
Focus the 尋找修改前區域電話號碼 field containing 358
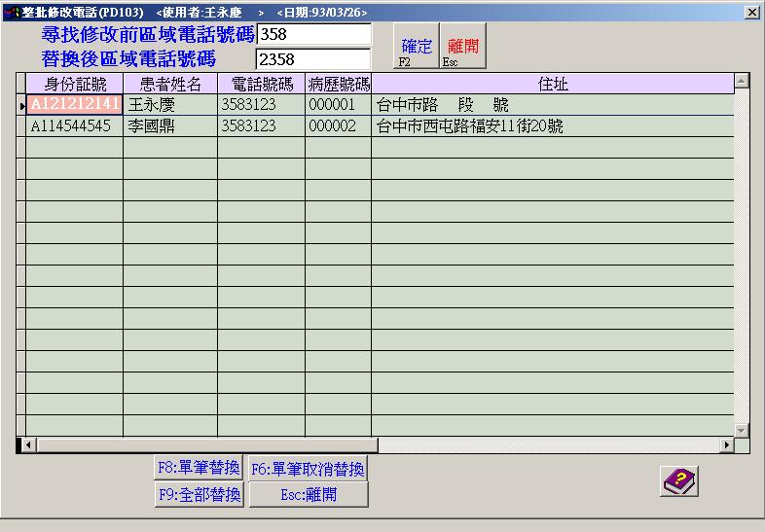pos(312,35)
